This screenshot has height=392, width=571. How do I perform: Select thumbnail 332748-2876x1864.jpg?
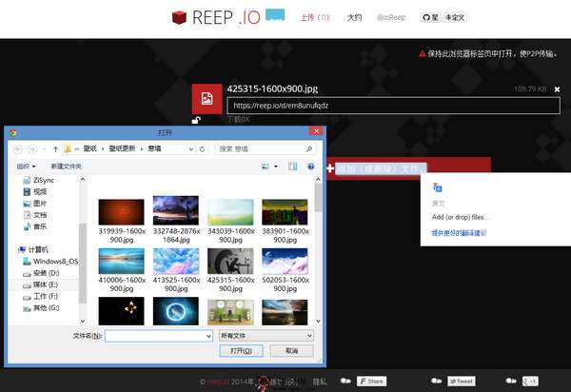point(176,210)
